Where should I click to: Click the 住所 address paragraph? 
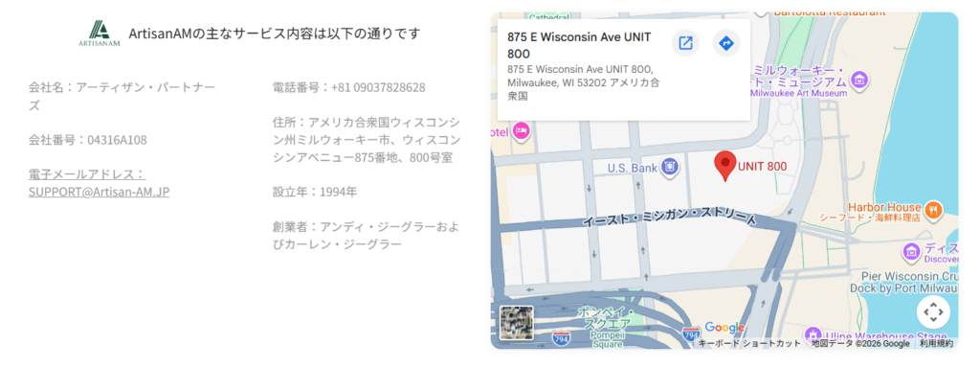(367, 140)
